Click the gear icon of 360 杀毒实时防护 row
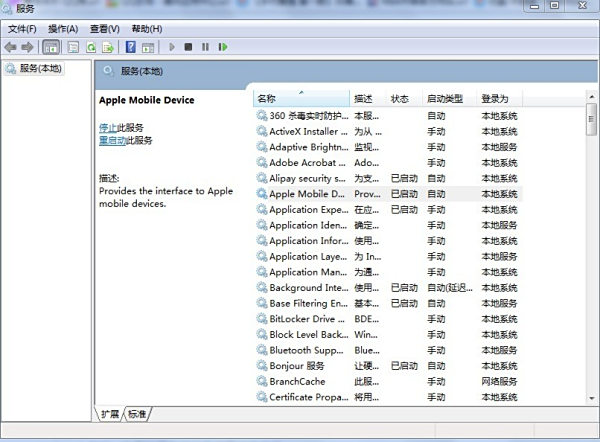The width and height of the screenshot is (600, 442). coord(262,116)
